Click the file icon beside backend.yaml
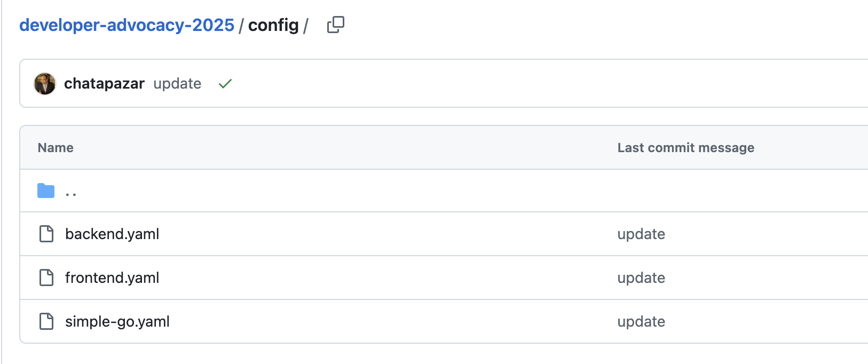The height and width of the screenshot is (364, 868). [x=46, y=234]
